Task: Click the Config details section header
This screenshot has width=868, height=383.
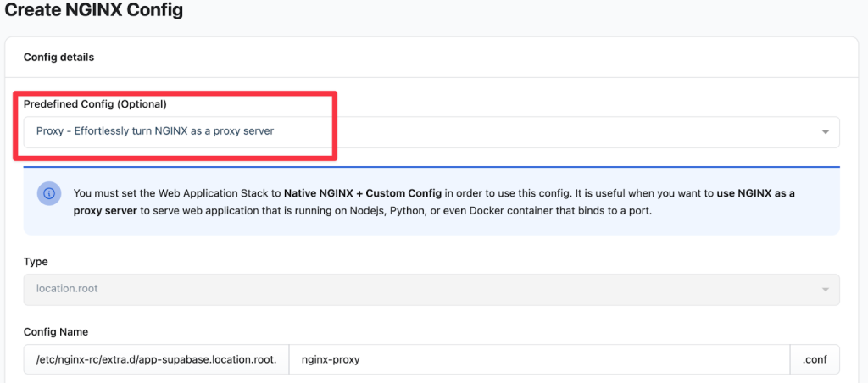Action: click(x=58, y=58)
